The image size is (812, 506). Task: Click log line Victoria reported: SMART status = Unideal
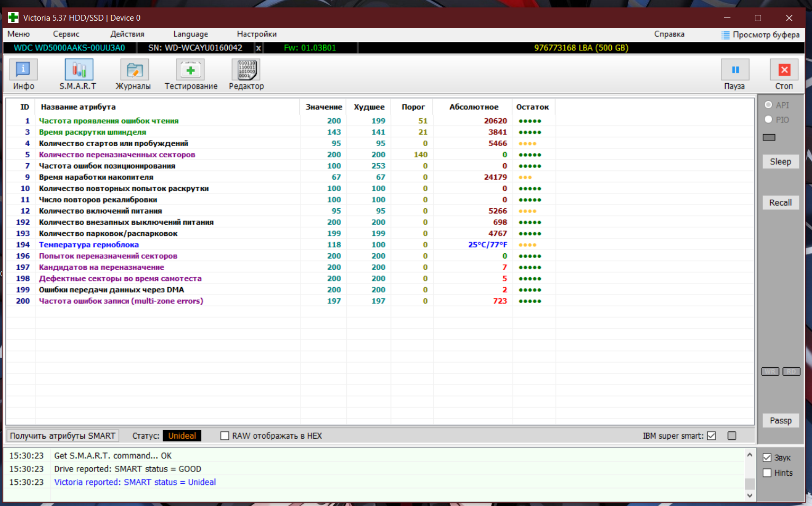pos(135,482)
